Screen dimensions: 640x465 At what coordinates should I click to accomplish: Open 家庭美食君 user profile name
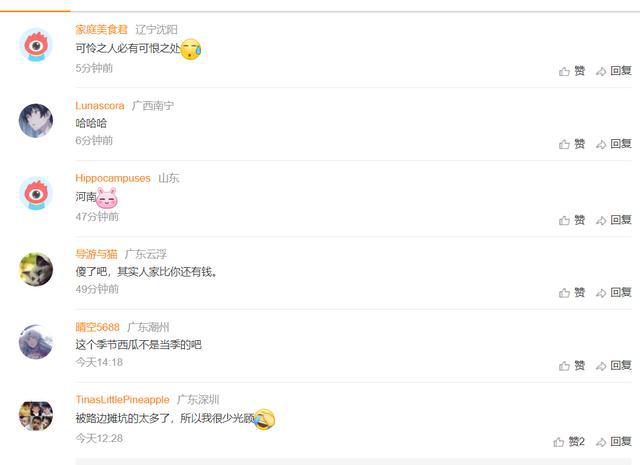(x=102, y=29)
